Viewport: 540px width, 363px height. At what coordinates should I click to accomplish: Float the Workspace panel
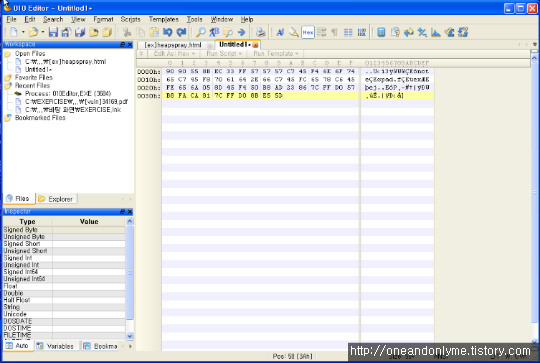point(122,44)
